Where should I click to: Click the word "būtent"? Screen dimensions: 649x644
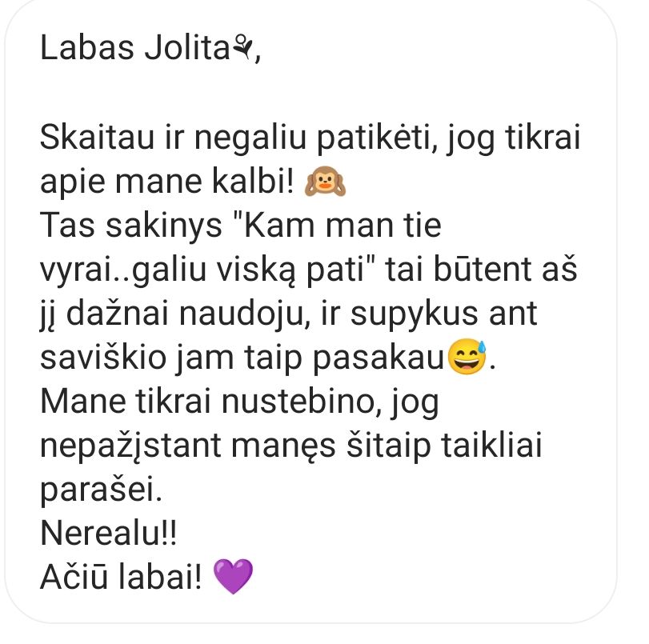point(483,269)
